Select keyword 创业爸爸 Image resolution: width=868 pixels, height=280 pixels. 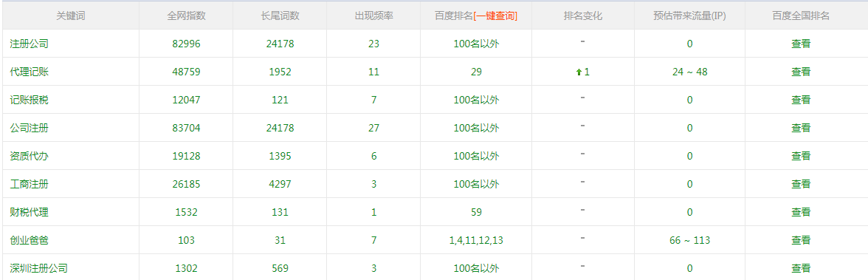click(x=30, y=240)
